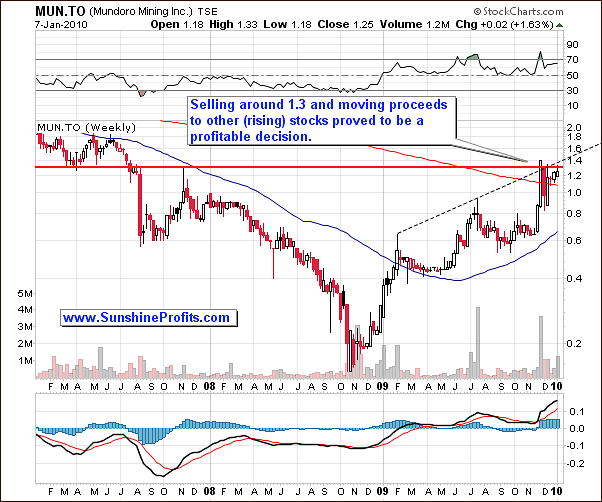602x502 pixels.
Task: Click the price axis label '1.4'
Action: point(574,160)
